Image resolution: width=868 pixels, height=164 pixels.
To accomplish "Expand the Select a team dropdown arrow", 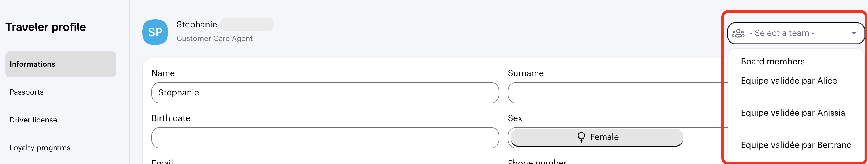I will (854, 33).
